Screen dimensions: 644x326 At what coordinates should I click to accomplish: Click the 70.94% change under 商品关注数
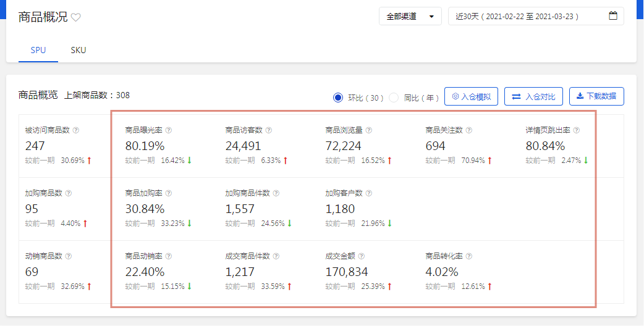pyautogui.click(x=473, y=161)
